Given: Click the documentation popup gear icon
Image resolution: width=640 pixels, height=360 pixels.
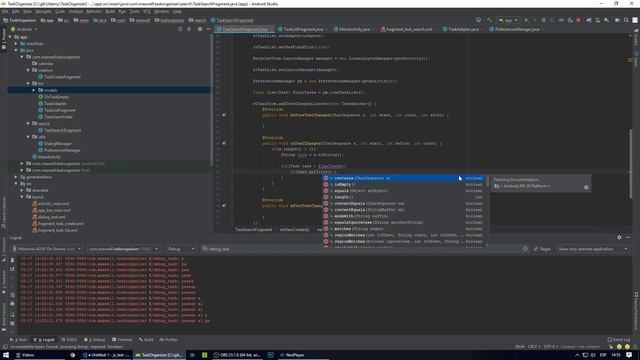Looking at the screenshot, I should [x=586, y=187].
